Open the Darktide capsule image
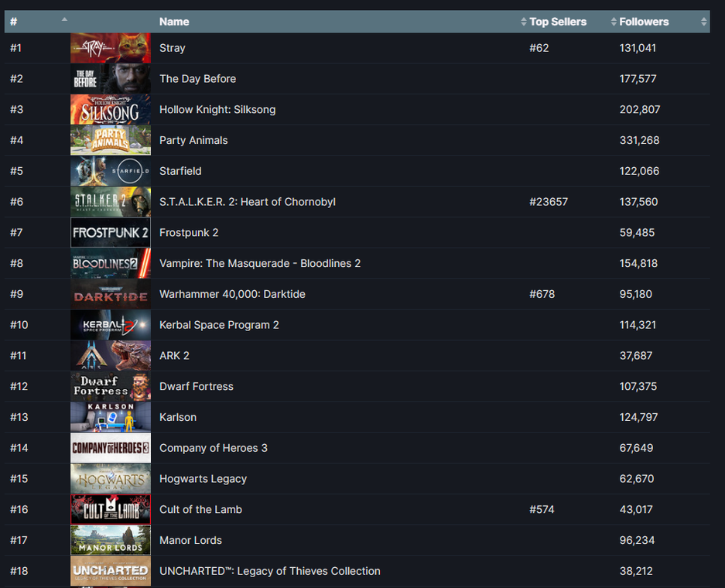725x588 pixels. (x=111, y=294)
